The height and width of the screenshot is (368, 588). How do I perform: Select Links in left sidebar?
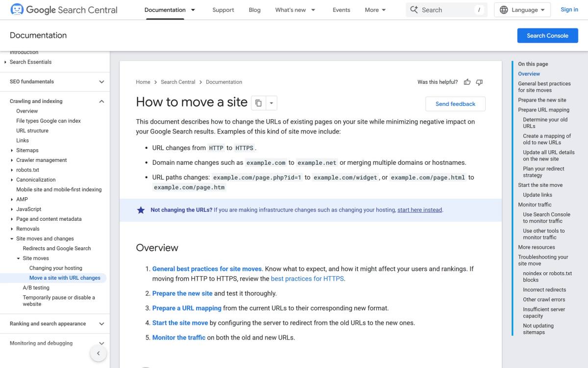[23, 140]
